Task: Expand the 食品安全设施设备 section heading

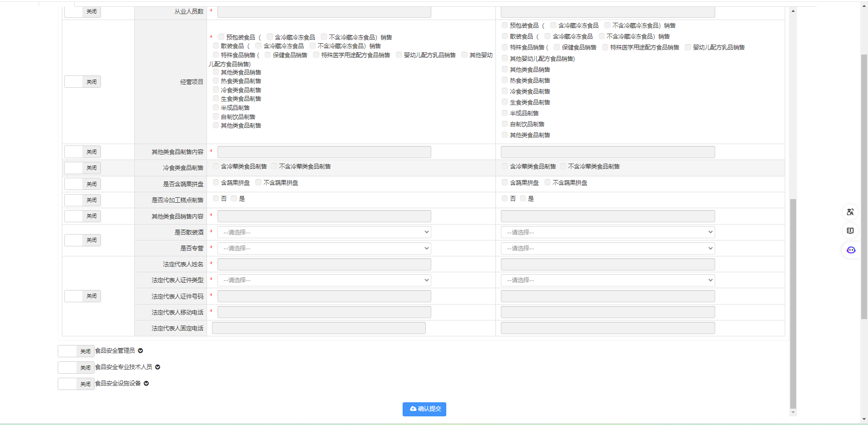Action: (118, 384)
